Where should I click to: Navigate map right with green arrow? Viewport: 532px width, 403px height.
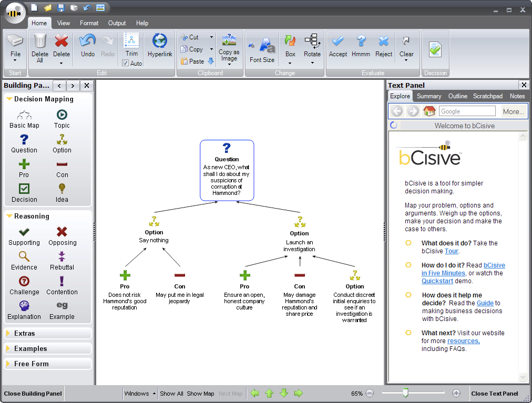[x=298, y=394]
